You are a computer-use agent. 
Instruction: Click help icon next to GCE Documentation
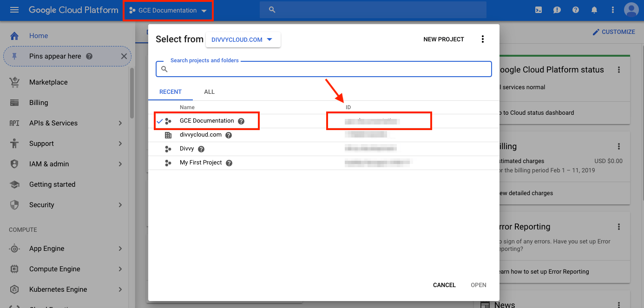[x=241, y=121]
